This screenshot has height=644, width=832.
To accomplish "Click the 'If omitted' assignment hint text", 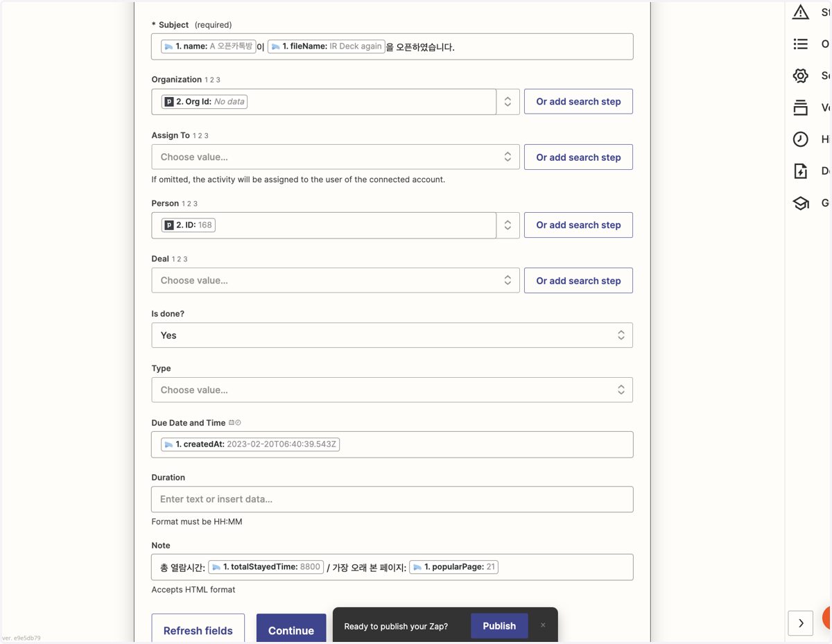I will (298, 180).
